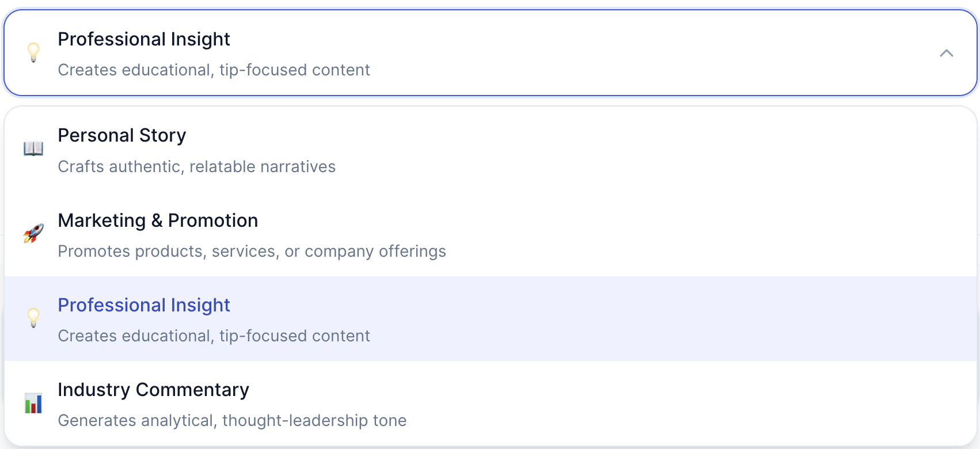Click the lightbulb icon in the selected dropdown header

[x=33, y=52]
